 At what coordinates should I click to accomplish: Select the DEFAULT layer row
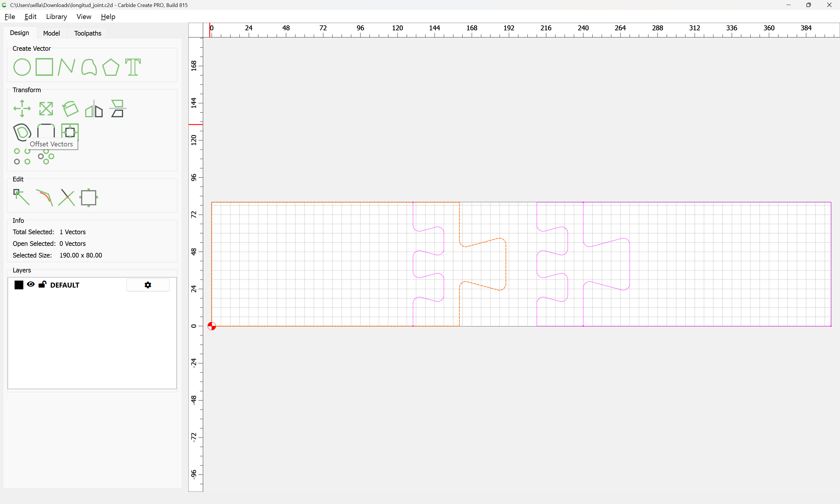pyautogui.click(x=92, y=285)
